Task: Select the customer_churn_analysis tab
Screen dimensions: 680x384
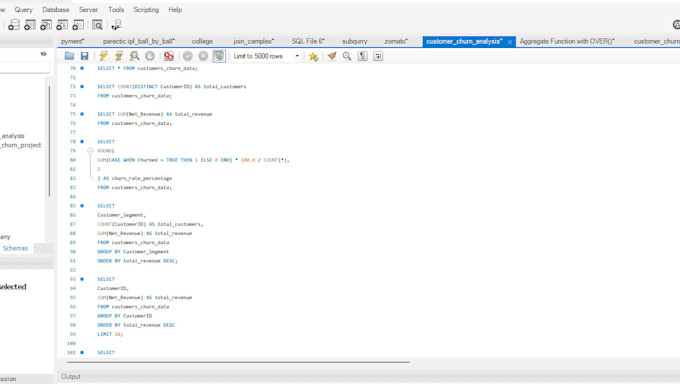Action: click(x=464, y=41)
